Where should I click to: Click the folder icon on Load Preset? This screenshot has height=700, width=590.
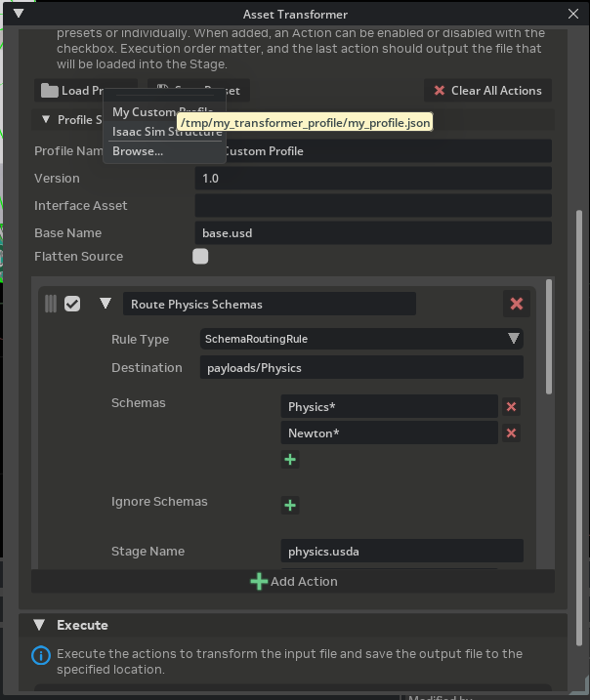click(x=50, y=91)
